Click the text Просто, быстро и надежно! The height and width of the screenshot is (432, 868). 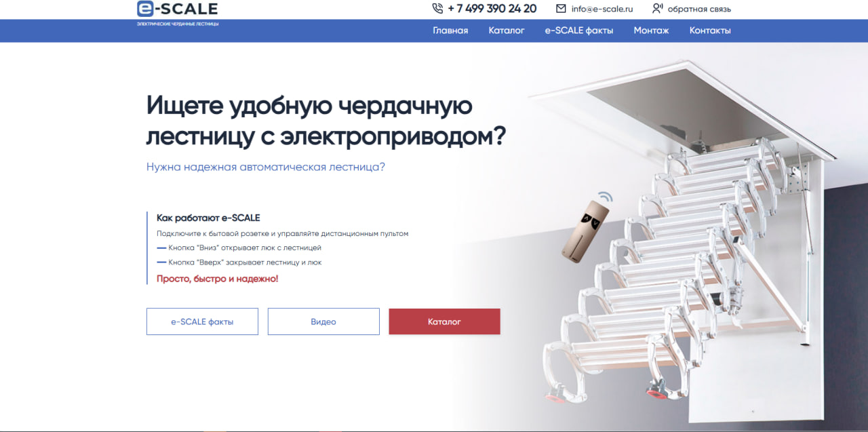click(217, 279)
